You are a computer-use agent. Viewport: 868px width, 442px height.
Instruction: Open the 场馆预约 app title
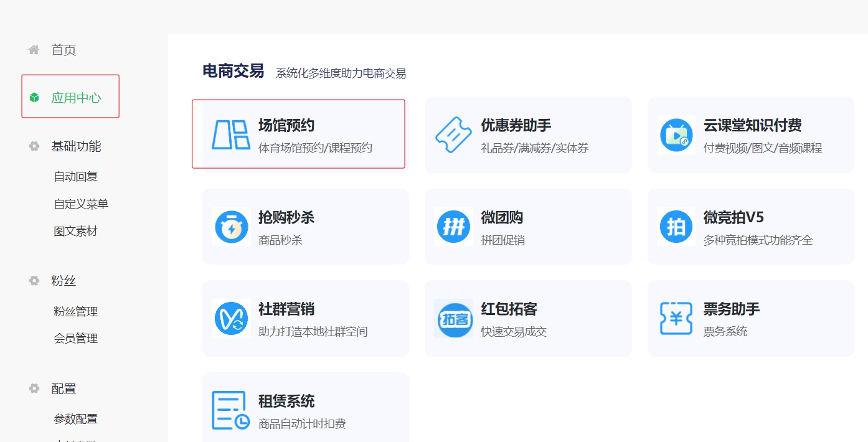point(286,125)
